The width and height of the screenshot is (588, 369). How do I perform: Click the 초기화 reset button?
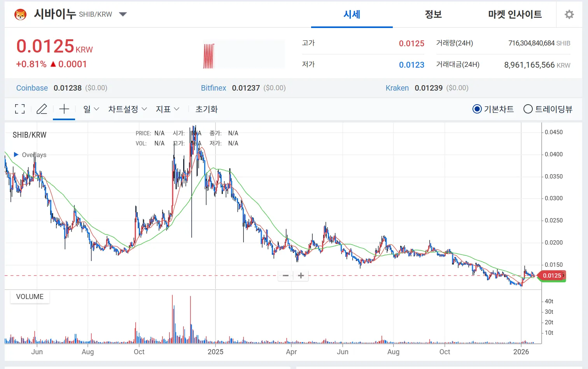(206, 109)
